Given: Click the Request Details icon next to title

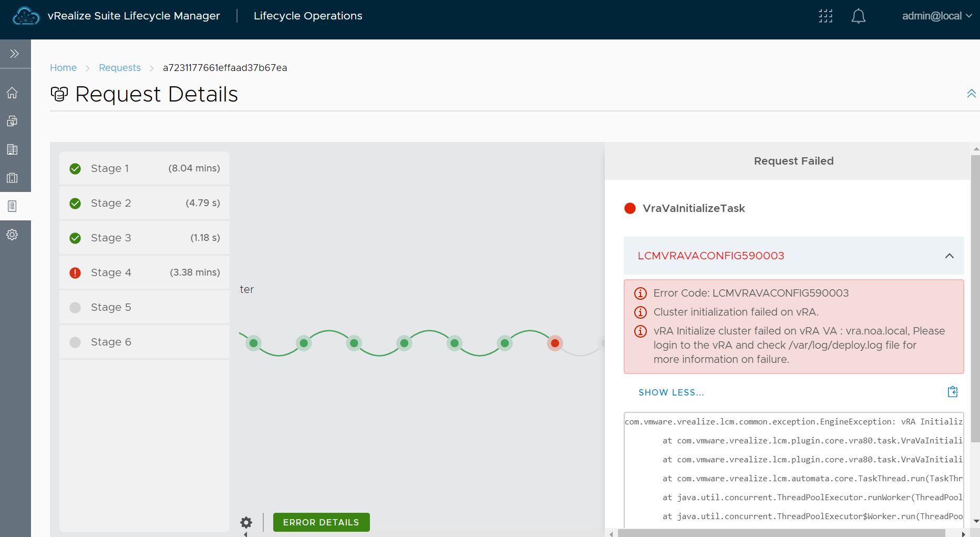Looking at the screenshot, I should tap(59, 94).
